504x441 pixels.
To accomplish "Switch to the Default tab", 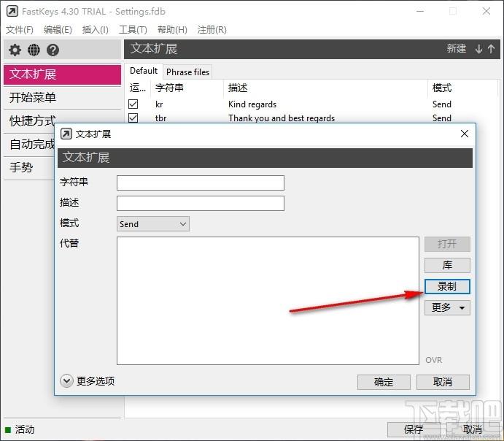I will coord(144,71).
